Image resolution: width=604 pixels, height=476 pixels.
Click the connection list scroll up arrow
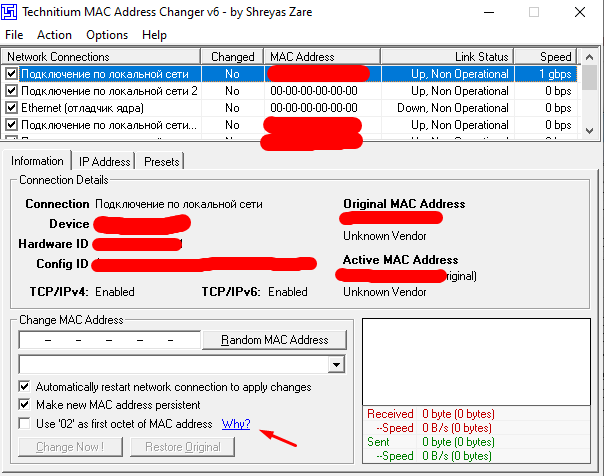[589, 57]
